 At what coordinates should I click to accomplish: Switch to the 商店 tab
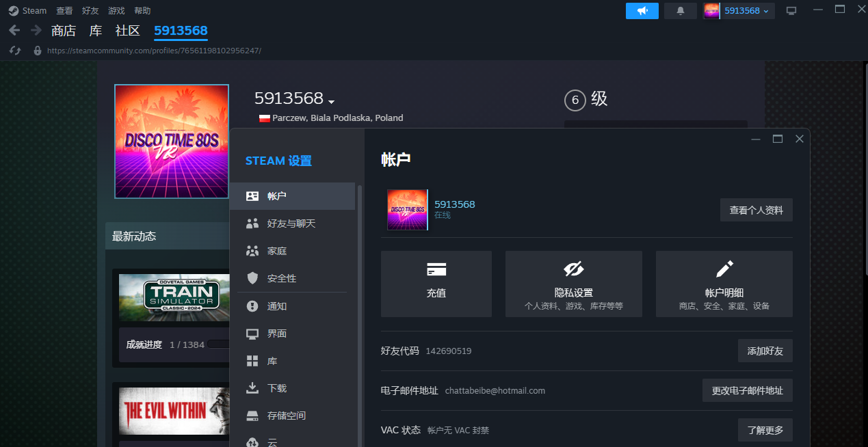tap(64, 31)
